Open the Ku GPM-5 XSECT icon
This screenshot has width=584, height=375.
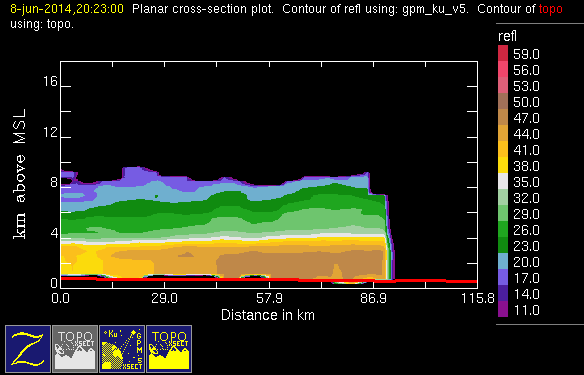122,349
